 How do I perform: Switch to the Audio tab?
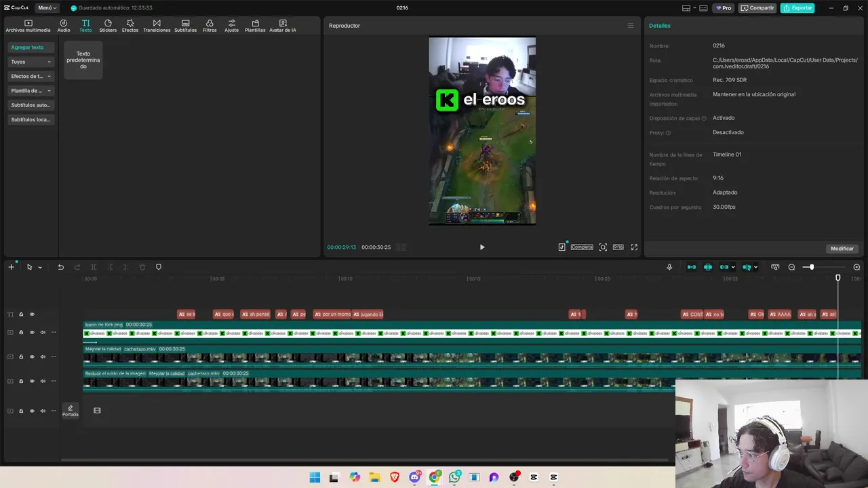(x=64, y=26)
